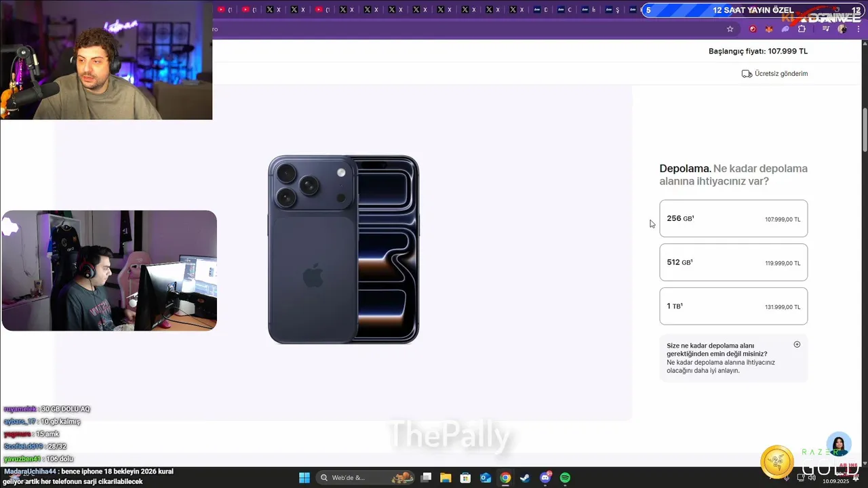Click the Chrome taskbar icon
868x488 pixels.
point(505,478)
